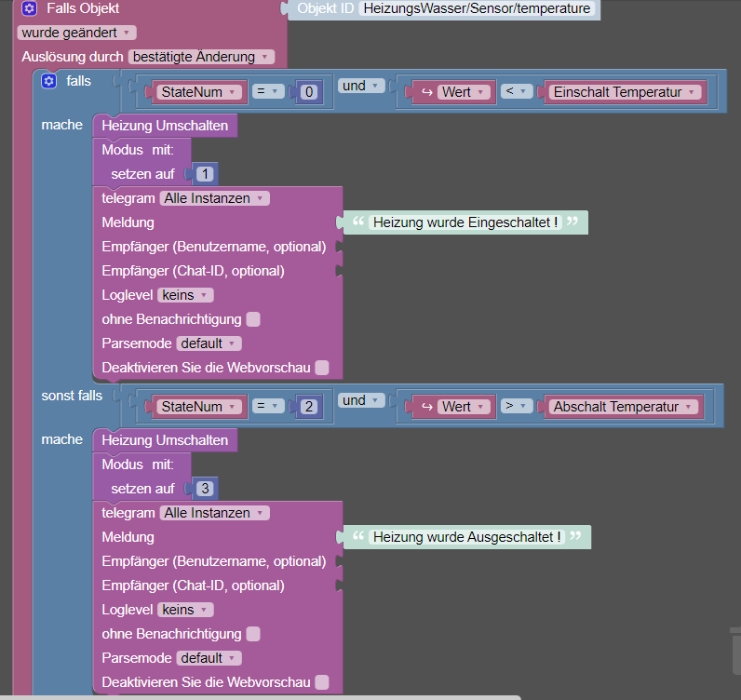
Task: Change the first 'und' logic operator
Action: 361,86
